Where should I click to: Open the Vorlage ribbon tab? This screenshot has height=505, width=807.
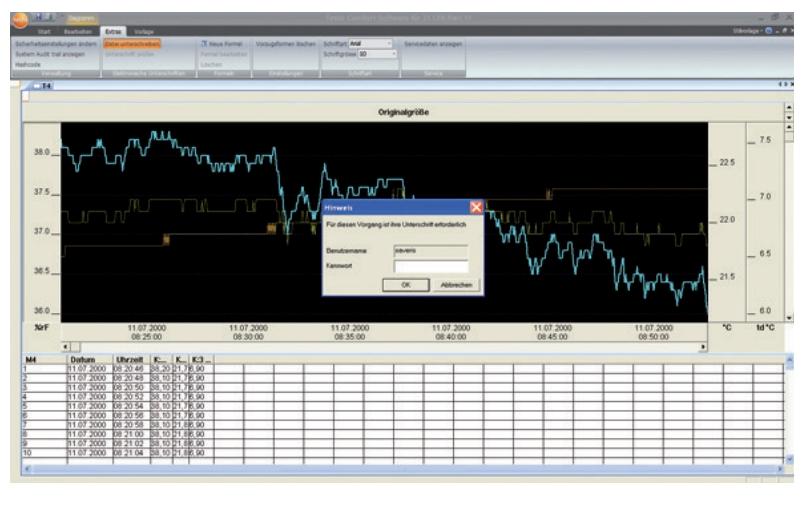[144, 32]
